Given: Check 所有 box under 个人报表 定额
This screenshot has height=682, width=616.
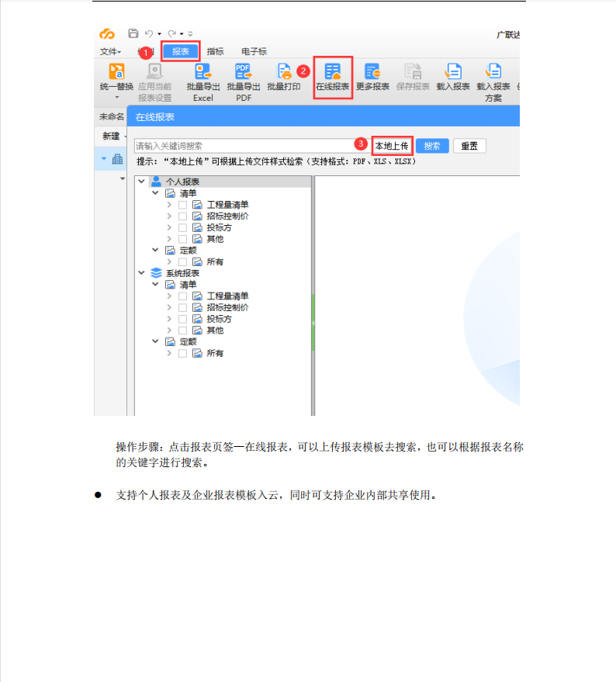Looking at the screenshot, I should pos(183,262).
